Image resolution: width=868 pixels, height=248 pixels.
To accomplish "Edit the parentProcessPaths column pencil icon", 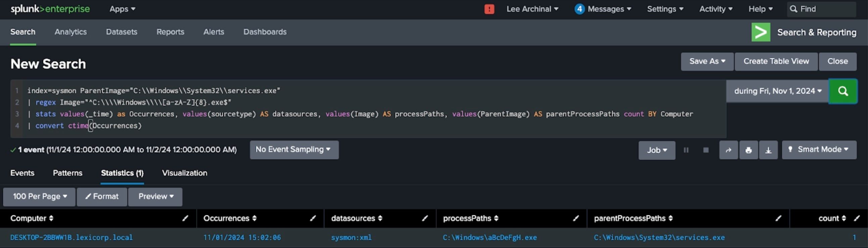I will (x=778, y=219).
